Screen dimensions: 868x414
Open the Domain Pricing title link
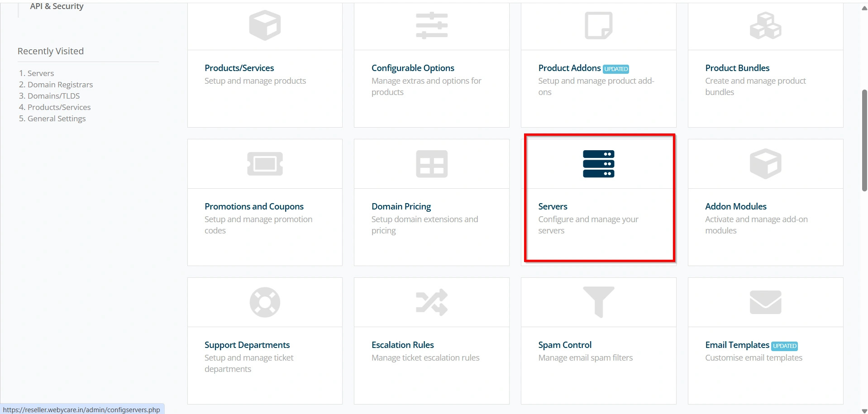[401, 206]
